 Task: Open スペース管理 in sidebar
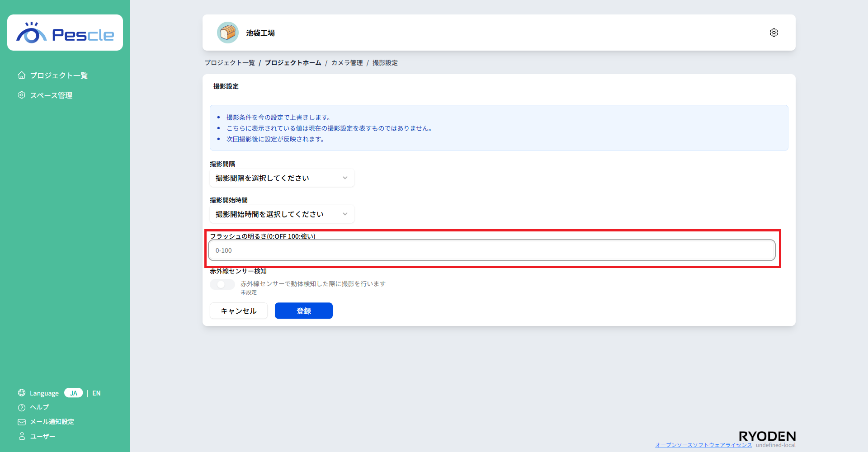pyautogui.click(x=51, y=95)
